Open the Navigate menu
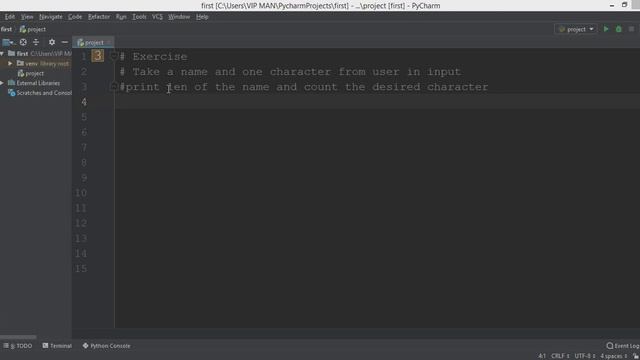 click(x=51, y=17)
